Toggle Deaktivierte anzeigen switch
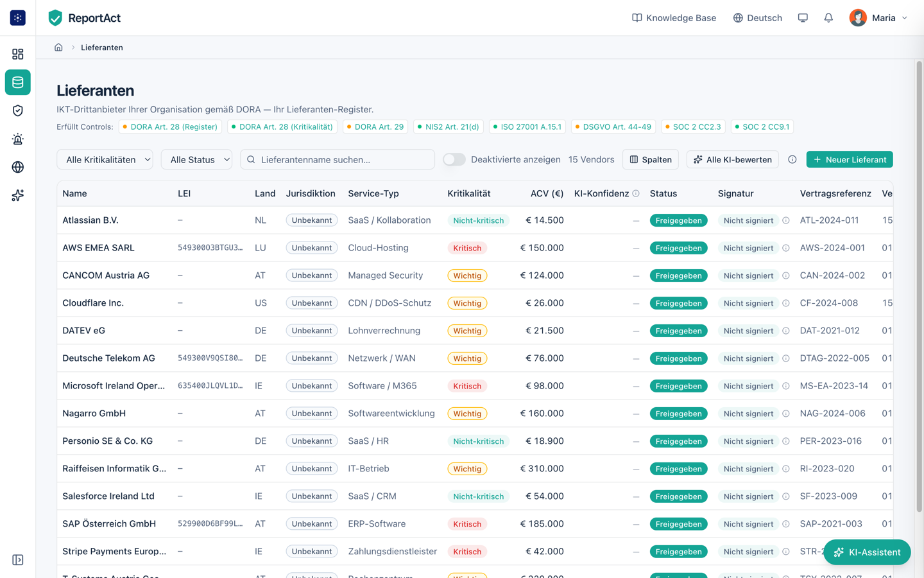This screenshot has height=578, width=924. click(454, 159)
